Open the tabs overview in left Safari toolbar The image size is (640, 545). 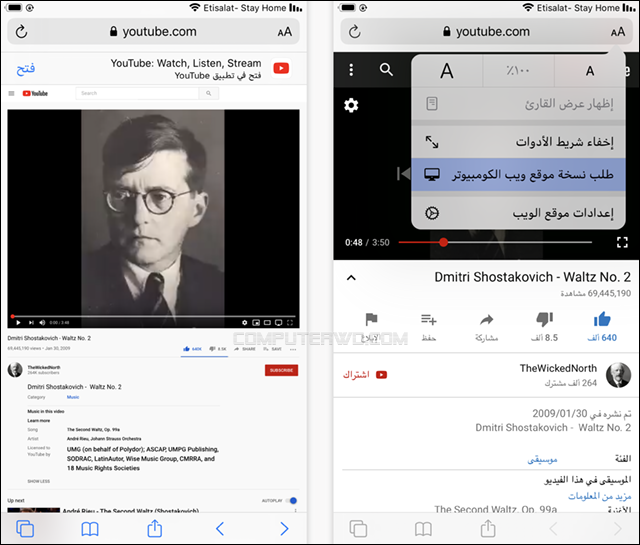25,529
